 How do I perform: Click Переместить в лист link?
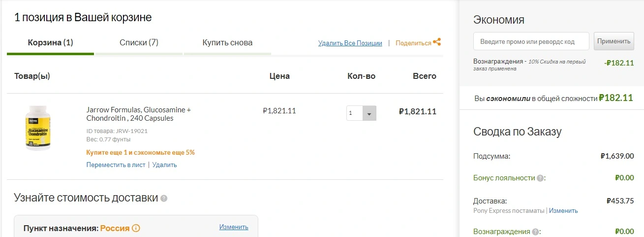[116, 165]
